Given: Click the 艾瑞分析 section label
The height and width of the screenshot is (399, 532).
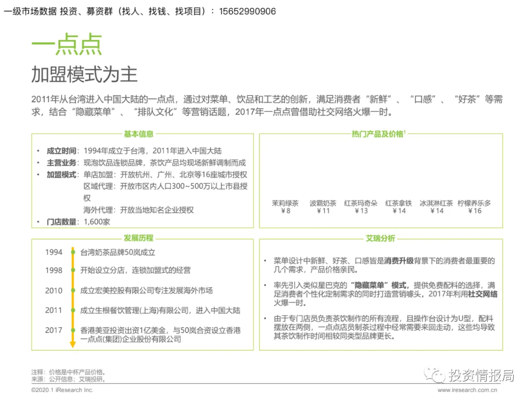Looking at the screenshot, I should coord(380,238).
